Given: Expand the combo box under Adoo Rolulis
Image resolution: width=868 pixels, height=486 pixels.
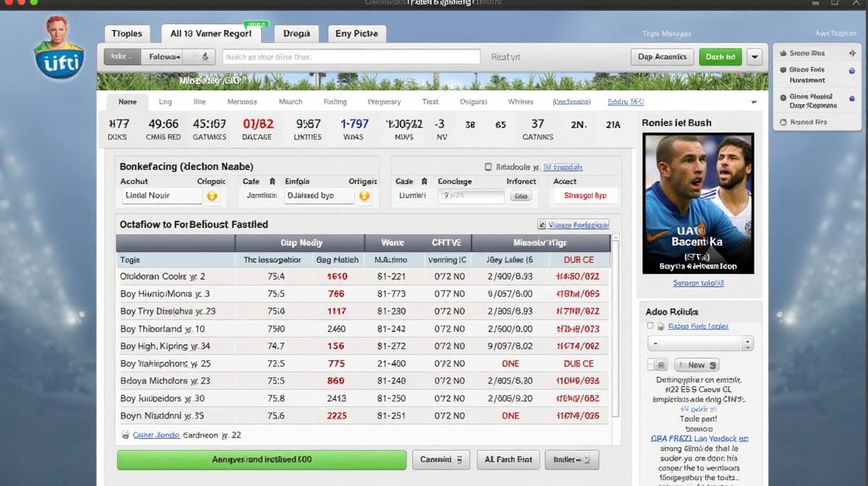Looking at the screenshot, I should (747, 344).
